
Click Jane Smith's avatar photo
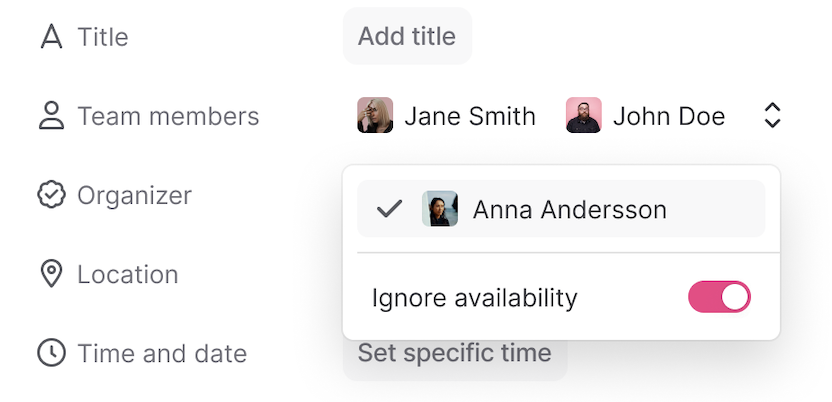375,116
